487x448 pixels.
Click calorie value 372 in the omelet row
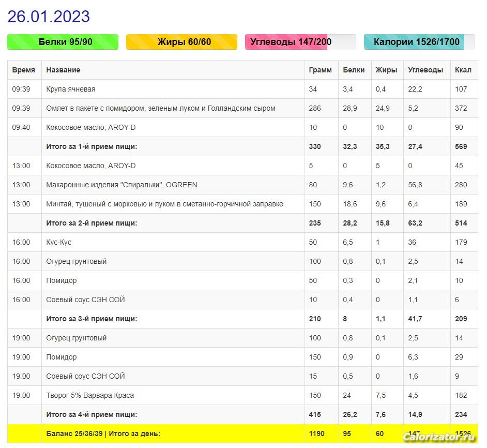click(461, 108)
